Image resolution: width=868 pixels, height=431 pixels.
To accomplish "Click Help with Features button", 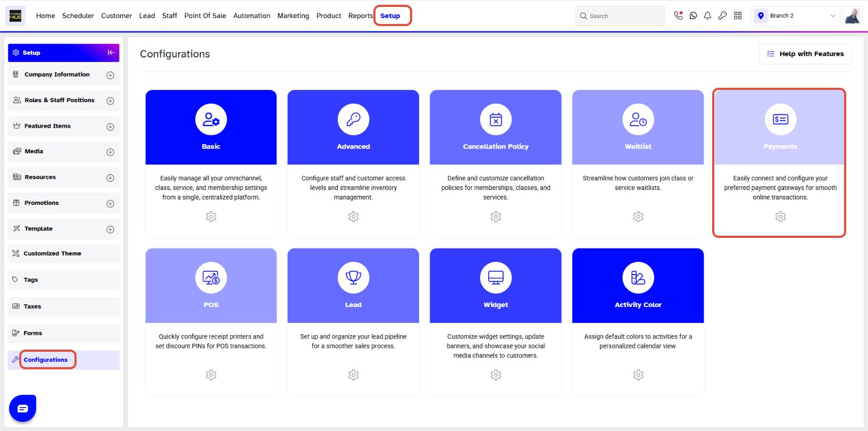I will [805, 54].
